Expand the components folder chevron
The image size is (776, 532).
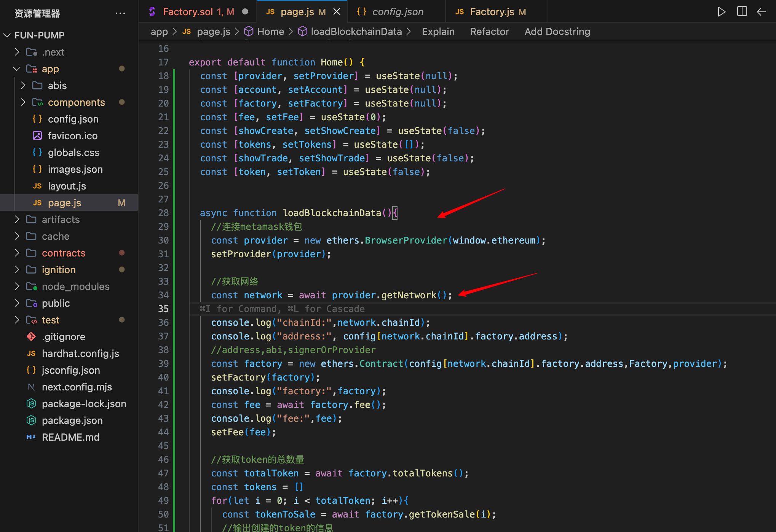[x=23, y=102]
